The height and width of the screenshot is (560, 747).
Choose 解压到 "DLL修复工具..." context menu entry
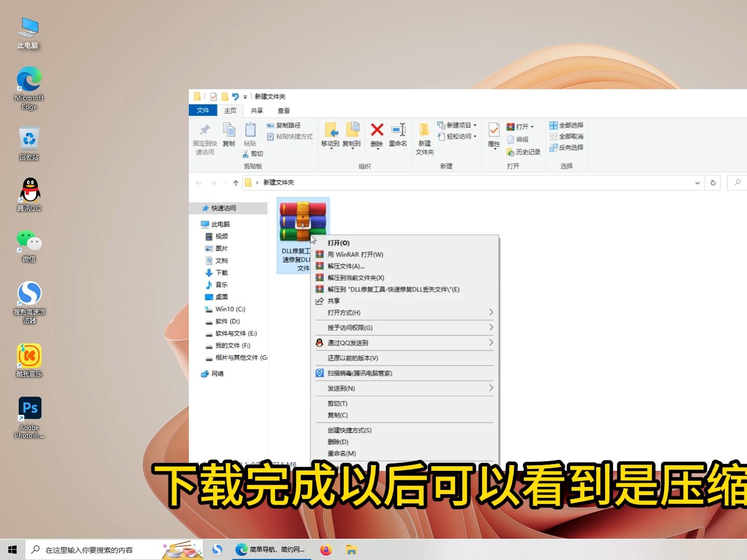tap(405, 289)
